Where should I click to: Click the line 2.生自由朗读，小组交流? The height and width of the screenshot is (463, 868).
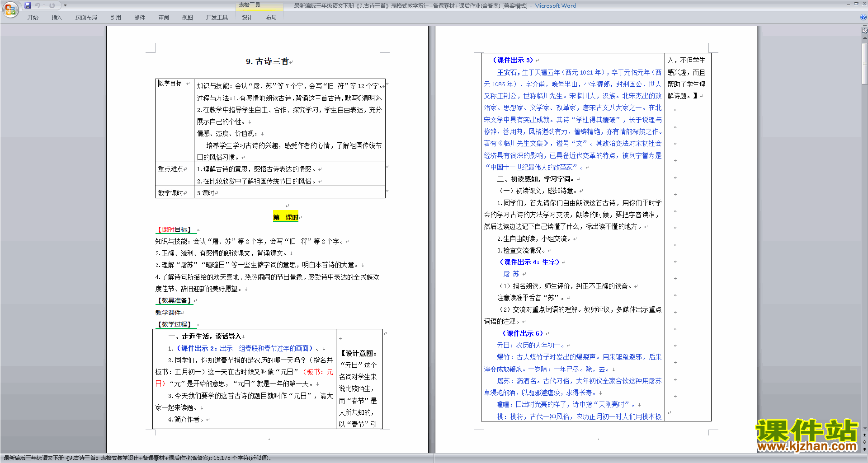(534, 239)
